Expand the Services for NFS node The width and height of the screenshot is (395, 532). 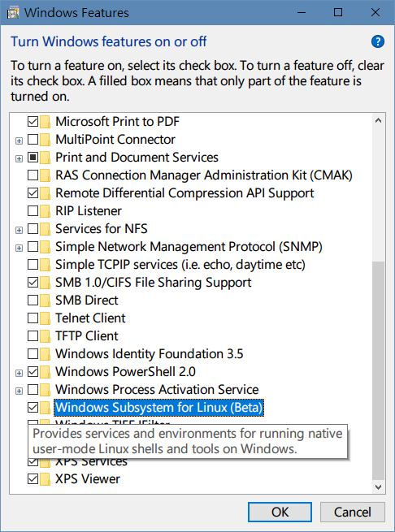[x=19, y=230]
